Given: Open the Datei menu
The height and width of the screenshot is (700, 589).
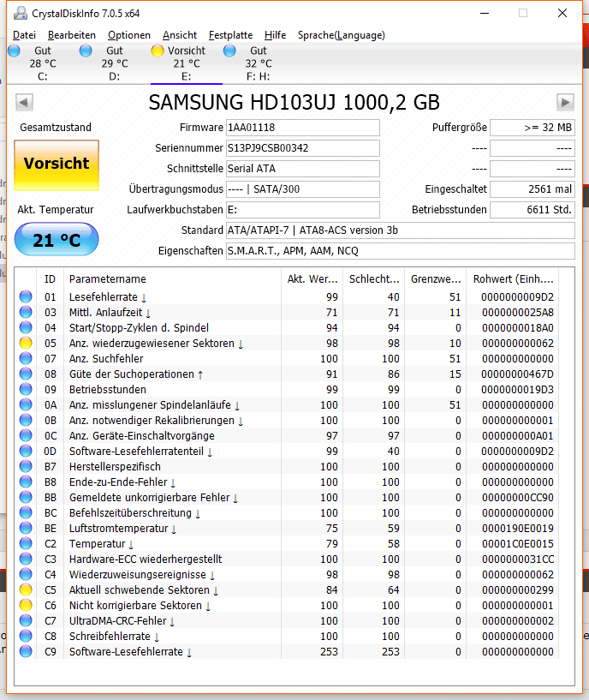Looking at the screenshot, I should 24,35.
